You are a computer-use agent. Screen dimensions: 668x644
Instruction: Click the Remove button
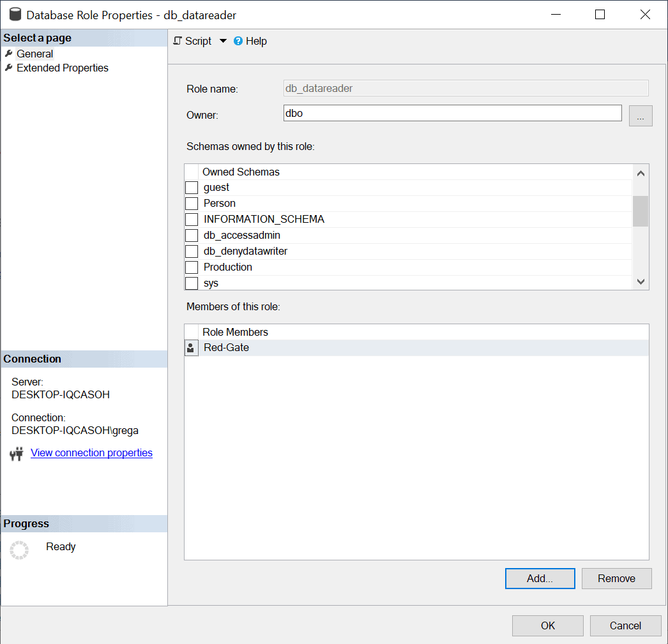pos(616,578)
